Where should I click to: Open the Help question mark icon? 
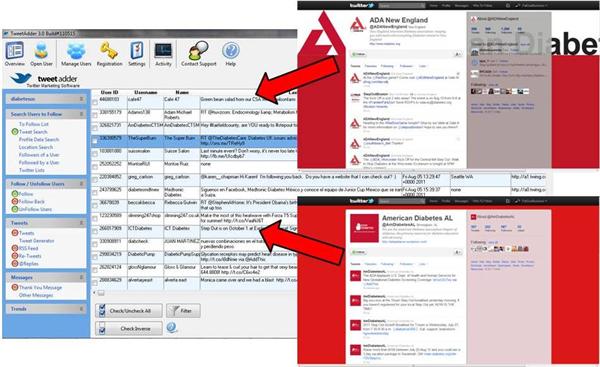(x=230, y=54)
